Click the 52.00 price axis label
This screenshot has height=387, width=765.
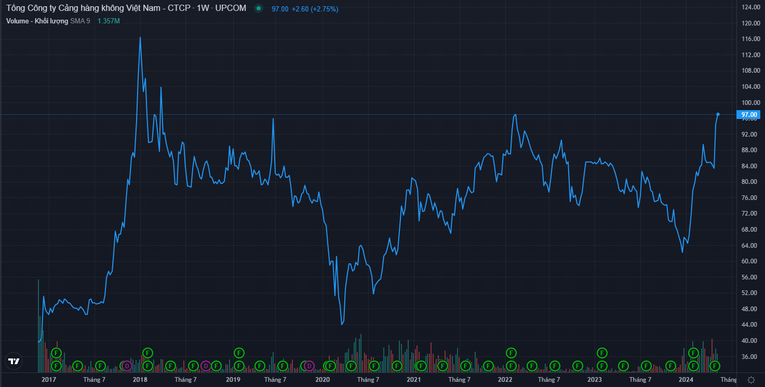click(750, 293)
